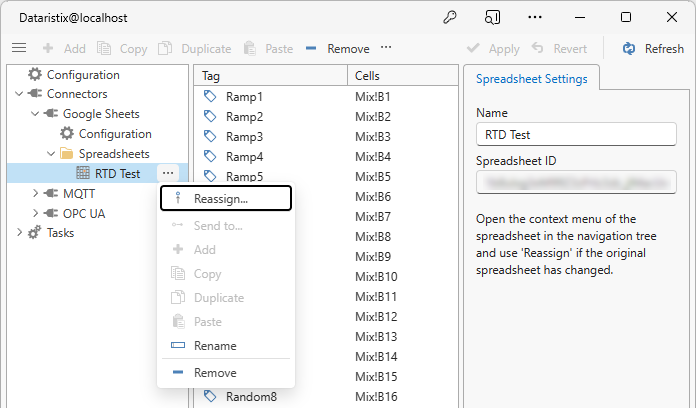Select the Spreadsheets folder label

(114, 154)
